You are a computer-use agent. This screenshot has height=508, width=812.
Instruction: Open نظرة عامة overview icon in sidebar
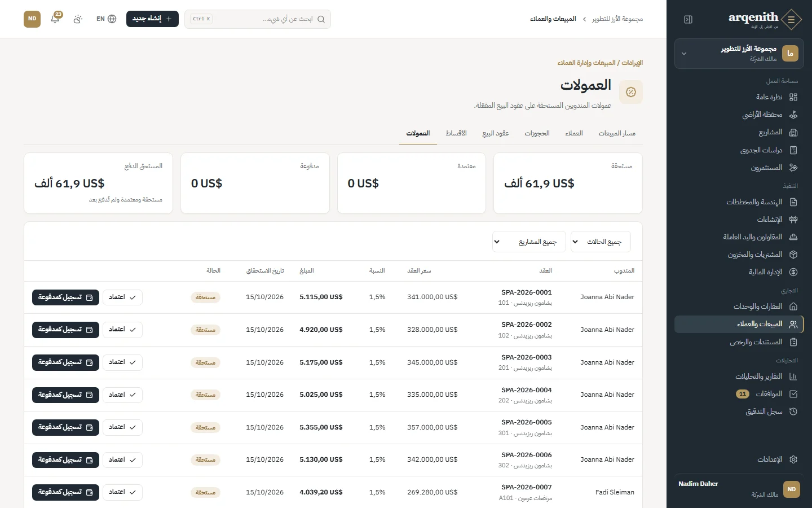coord(793,97)
